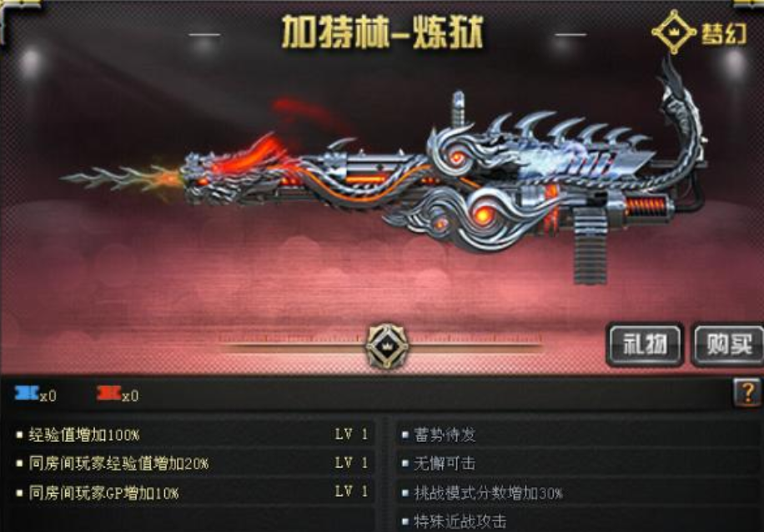This screenshot has height=532, width=764.
Task: Open the orange question mark help icon
Action: pyautogui.click(x=748, y=392)
